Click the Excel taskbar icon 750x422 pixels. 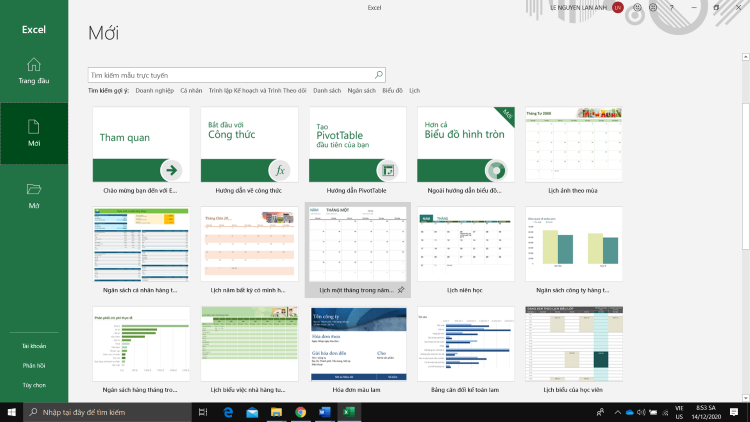click(349, 412)
